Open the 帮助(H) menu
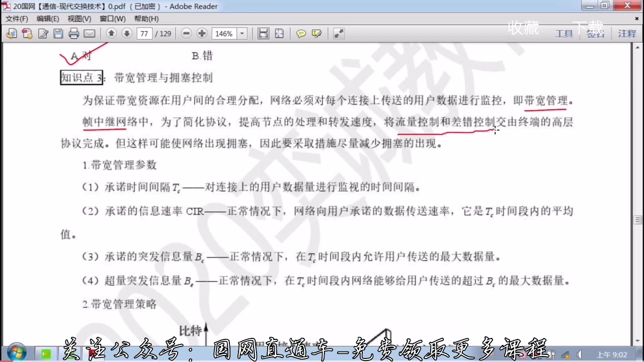 pyautogui.click(x=146, y=19)
